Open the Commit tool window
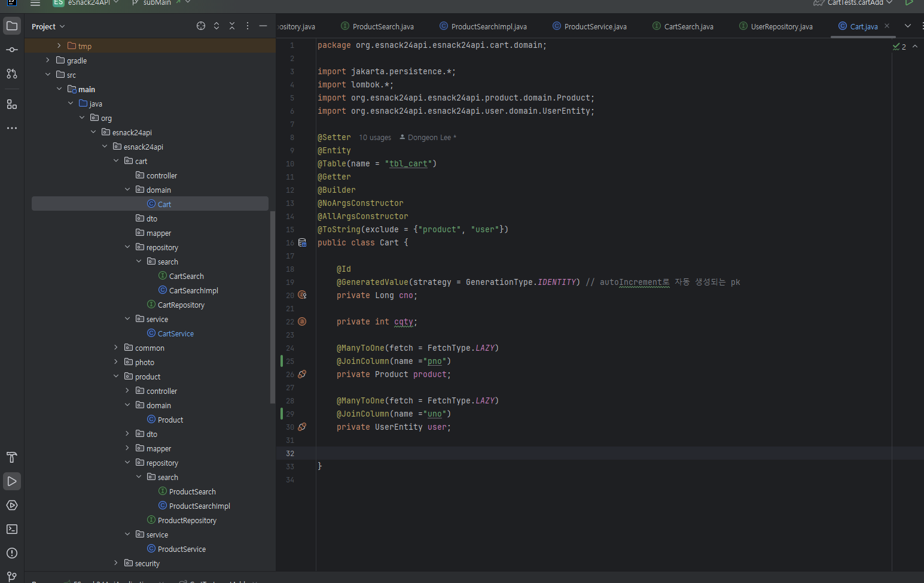924x583 pixels. (12, 50)
